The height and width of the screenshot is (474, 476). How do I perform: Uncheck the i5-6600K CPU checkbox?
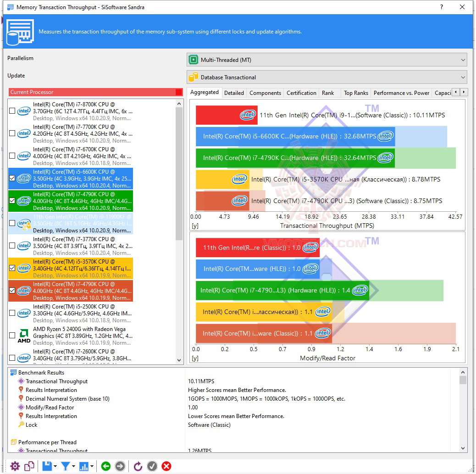[12, 178]
